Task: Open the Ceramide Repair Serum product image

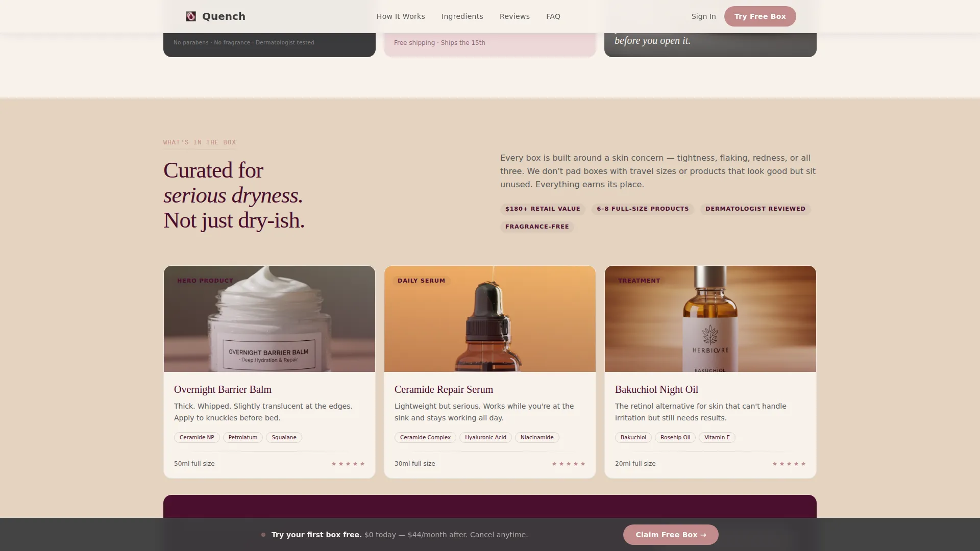Action: 490,319
